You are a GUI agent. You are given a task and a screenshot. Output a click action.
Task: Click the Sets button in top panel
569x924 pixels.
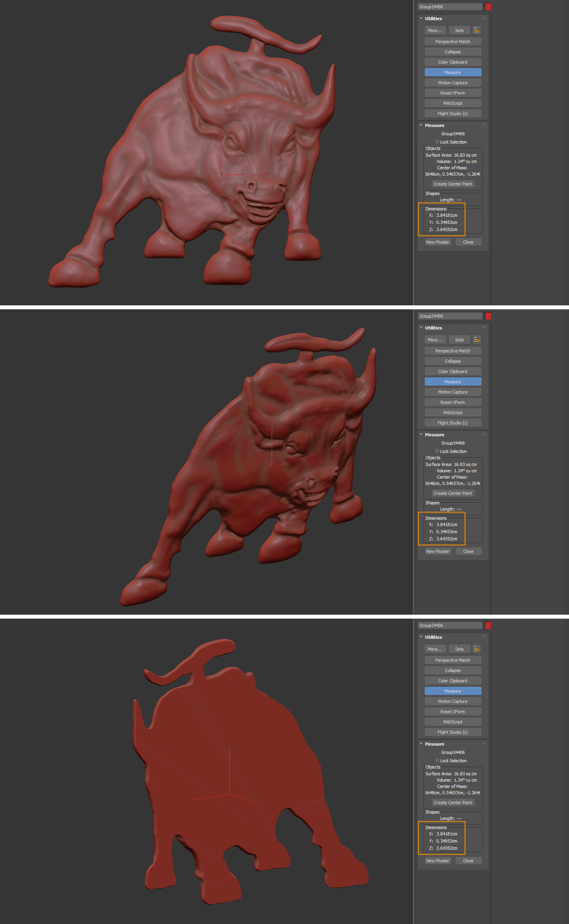click(459, 30)
